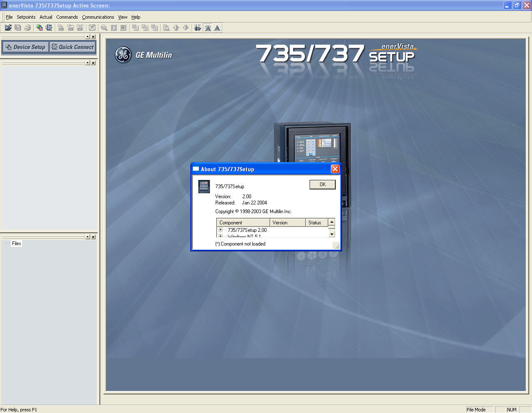This screenshot has width=532, height=413.
Task: Click the Quick Connect icon in the top toolbar
Action: (49, 28)
